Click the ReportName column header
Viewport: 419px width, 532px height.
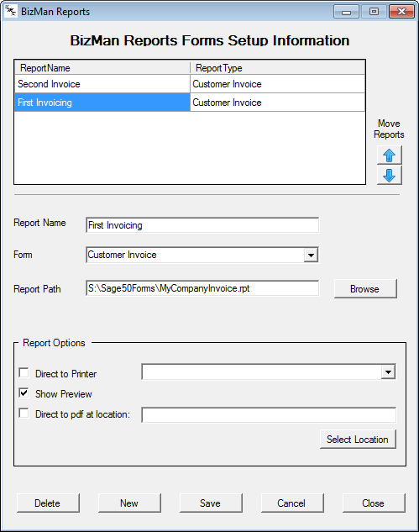(102, 68)
